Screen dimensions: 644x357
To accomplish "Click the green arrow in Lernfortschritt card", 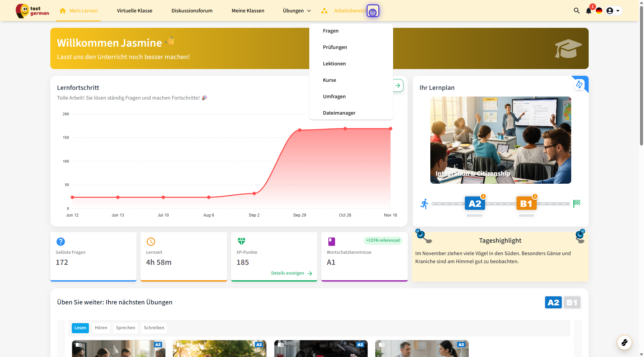I will (x=398, y=85).
